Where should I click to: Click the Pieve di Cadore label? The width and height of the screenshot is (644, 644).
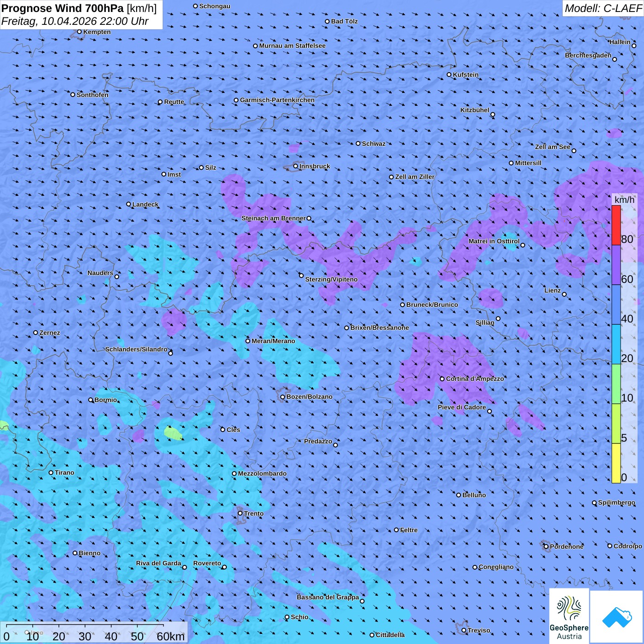tap(462, 407)
